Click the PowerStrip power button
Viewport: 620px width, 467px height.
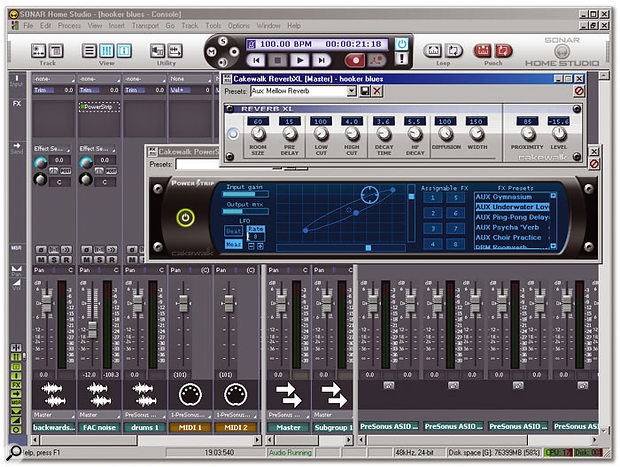pos(185,217)
